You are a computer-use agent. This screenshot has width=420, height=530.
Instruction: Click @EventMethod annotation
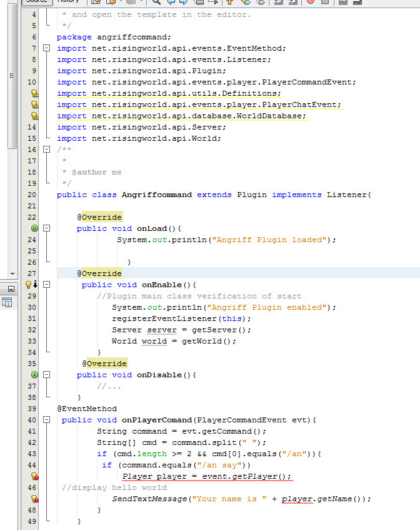click(87, 409)
